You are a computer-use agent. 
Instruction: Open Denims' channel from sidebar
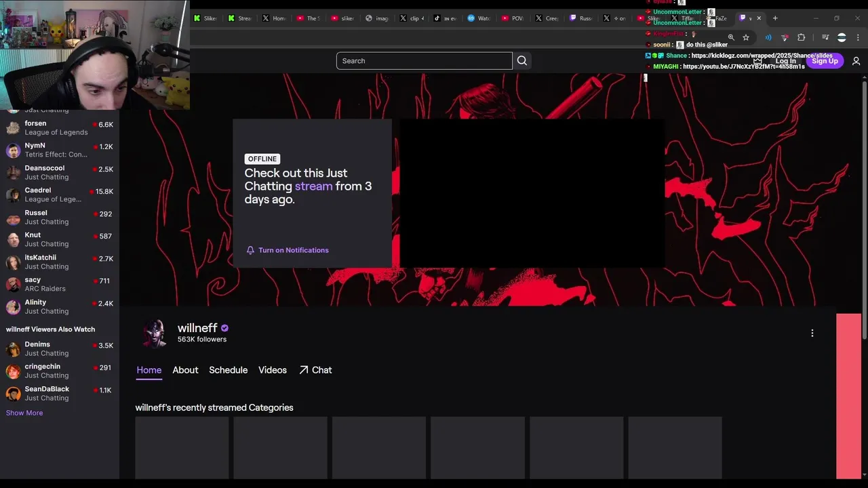[x=60, y=348]
